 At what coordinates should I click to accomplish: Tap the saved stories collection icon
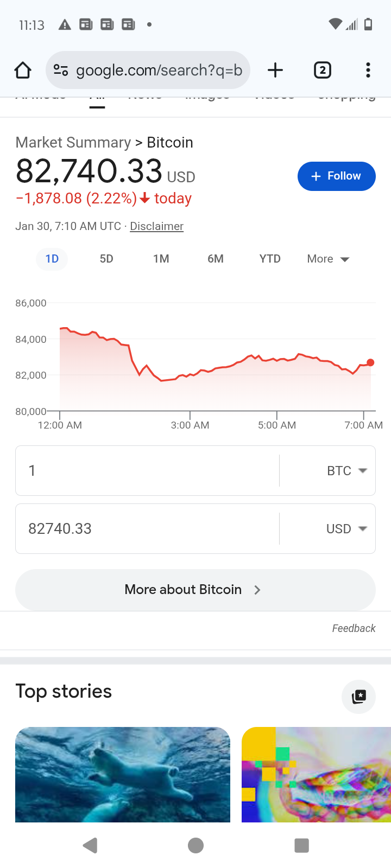pyautogui.click(x=358, y=697)
